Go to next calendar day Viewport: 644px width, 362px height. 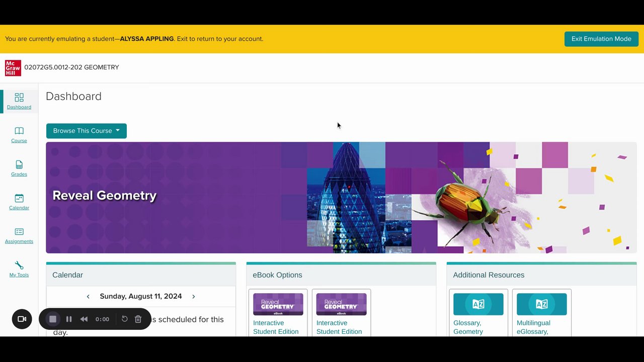click(194, 297)
